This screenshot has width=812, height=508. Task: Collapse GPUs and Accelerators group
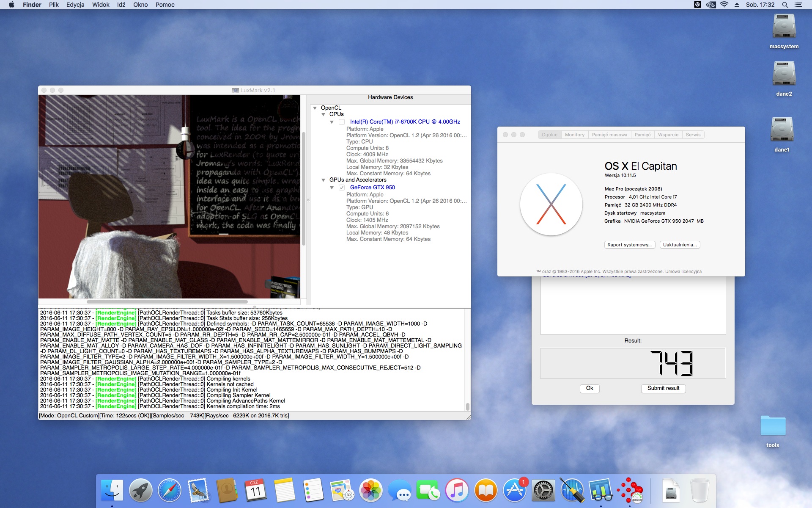(324, 180)
